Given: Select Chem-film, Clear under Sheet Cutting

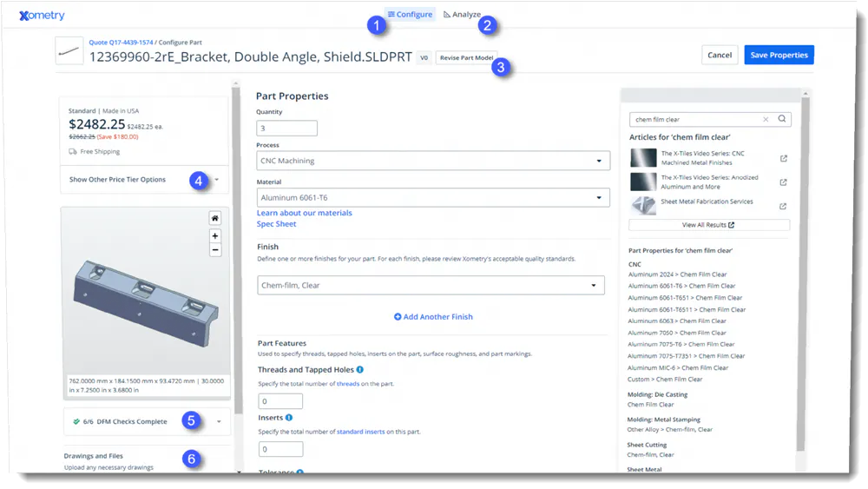Looking at the screenshot, I should coord(650,454).
